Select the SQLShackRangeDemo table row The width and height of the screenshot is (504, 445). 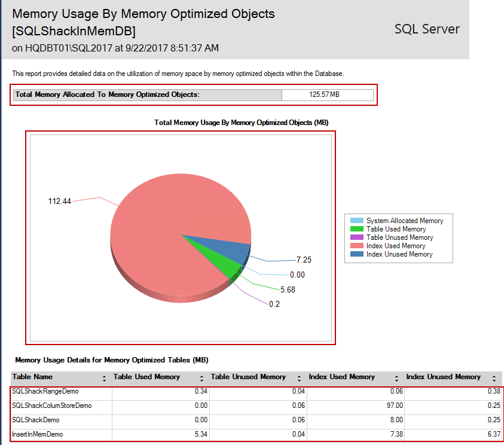point(45,391)
